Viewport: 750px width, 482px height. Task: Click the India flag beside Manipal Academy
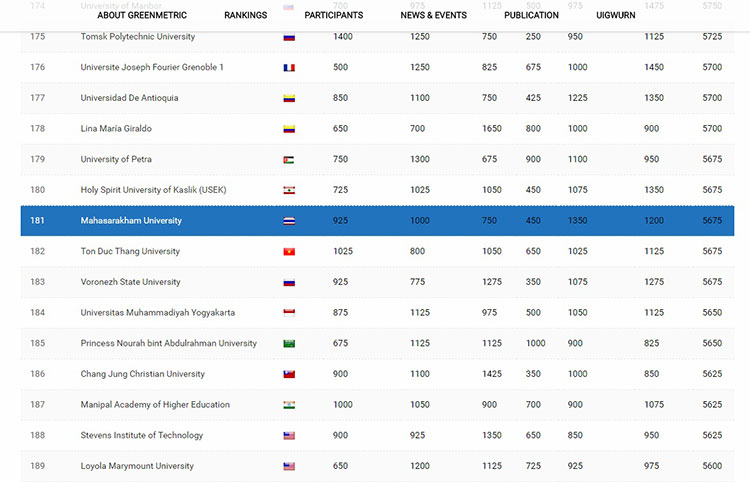pos(289,405)
